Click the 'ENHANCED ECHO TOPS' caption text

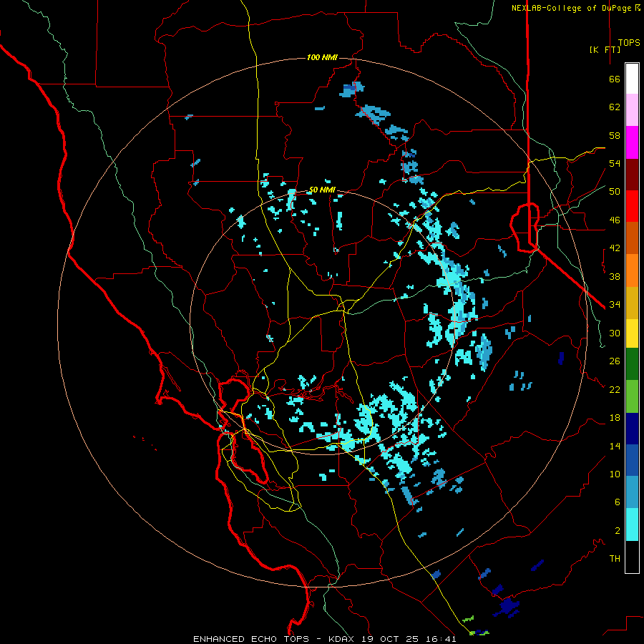pyautogui.click(x=251, y=639)
